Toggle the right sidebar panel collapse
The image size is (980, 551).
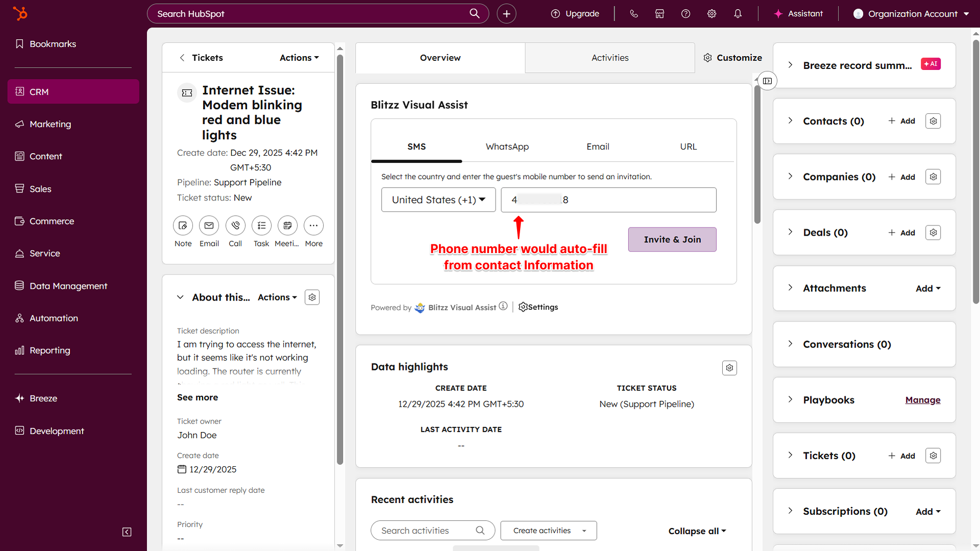click(x=767, y=81)
